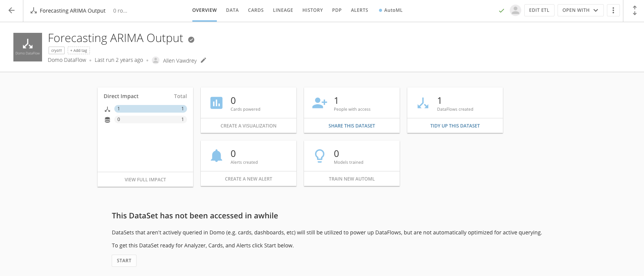Click the owner avatar next to Allen Vawdrey
Image resolution: width=644 pixels, height=276 pixels.
[156, 60]
